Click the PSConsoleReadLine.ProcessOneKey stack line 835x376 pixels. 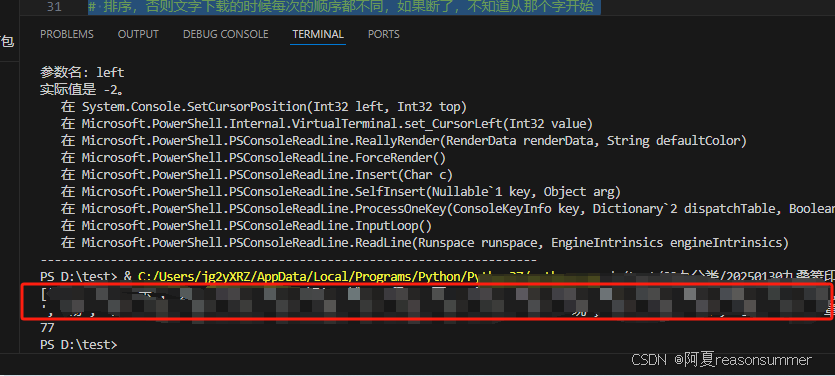coord(447,209)
